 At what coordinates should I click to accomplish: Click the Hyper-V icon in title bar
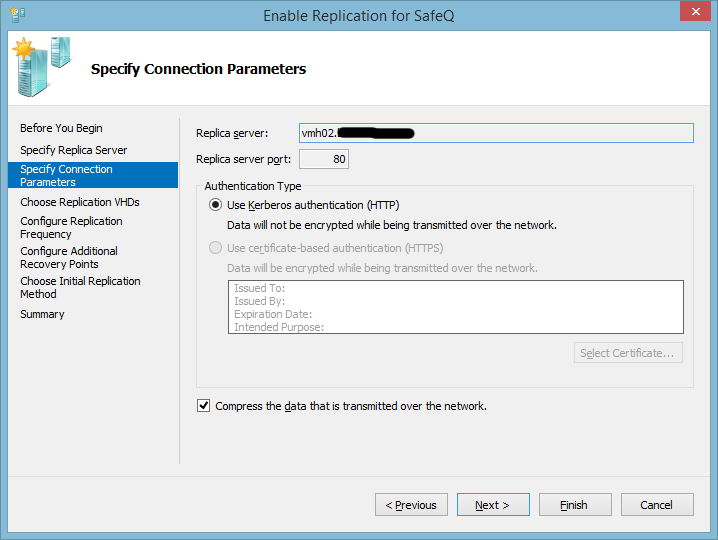click(x=16, y=14)
